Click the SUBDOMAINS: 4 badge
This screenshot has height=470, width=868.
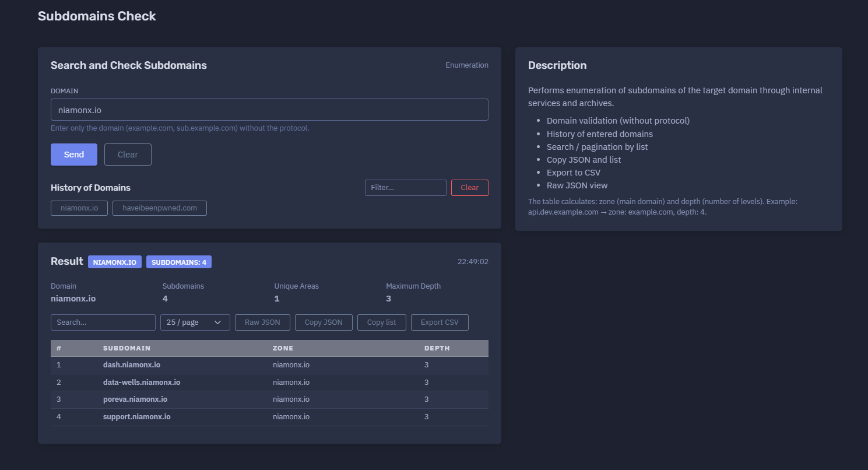(x=179, y=262)
